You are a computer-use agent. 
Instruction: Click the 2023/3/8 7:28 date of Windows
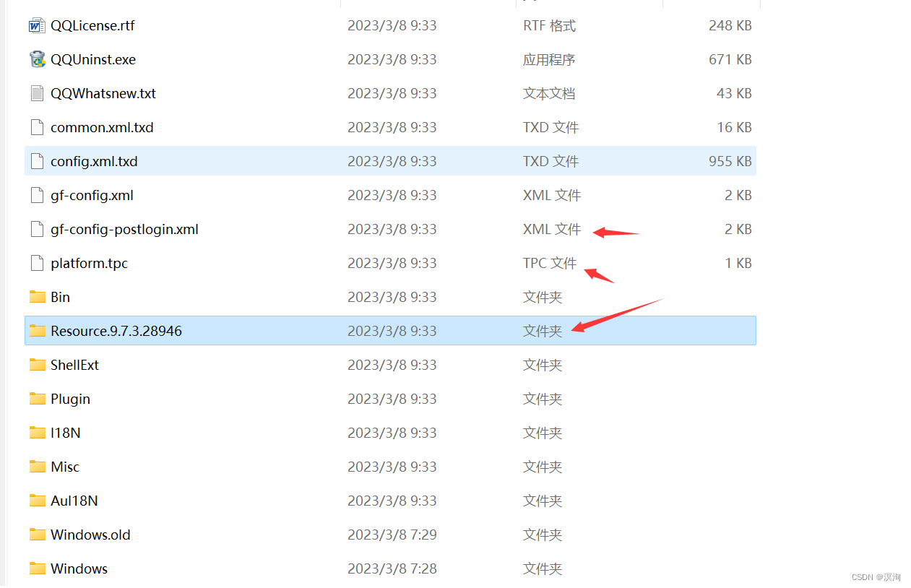click(x=392, y=568)
